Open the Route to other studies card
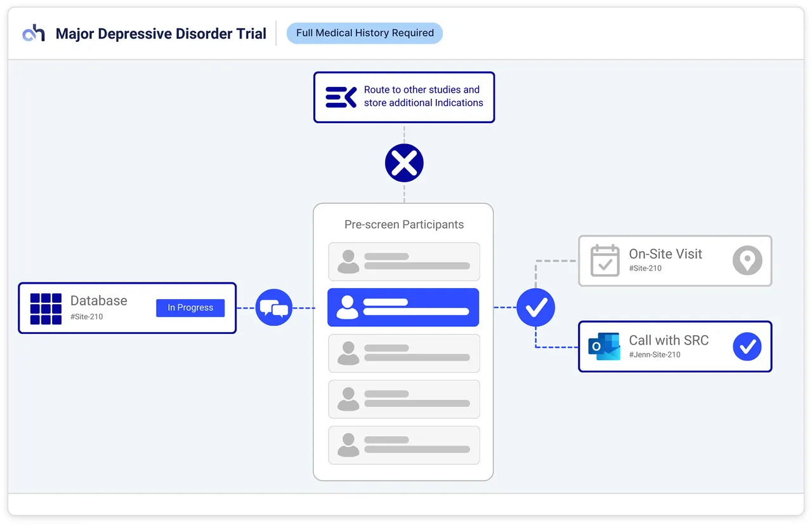The height and width of the screenshot is (525, 812). coord(404,97)
